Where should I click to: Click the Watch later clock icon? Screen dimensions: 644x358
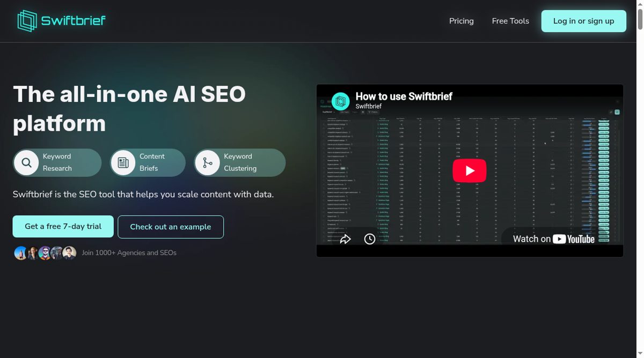coord(370,239)
